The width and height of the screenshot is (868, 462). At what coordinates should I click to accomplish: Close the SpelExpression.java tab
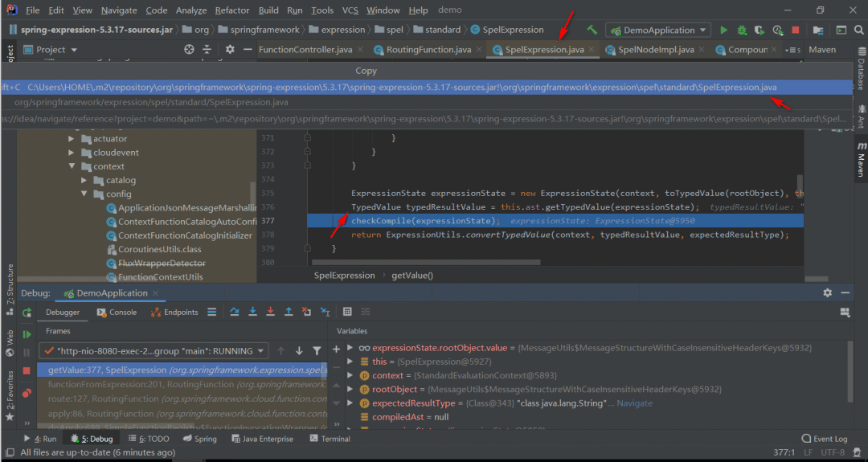pos(592,49)
